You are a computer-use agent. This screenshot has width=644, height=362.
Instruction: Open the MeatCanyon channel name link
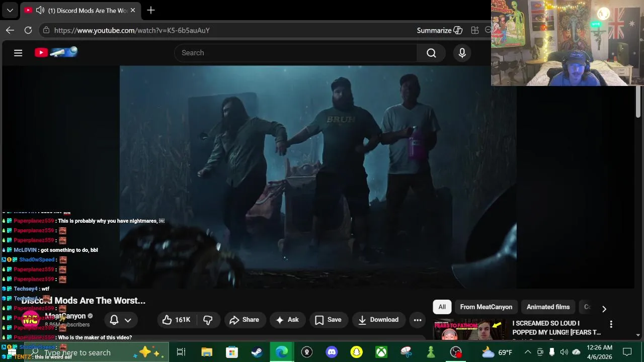(x=65, y=316)
